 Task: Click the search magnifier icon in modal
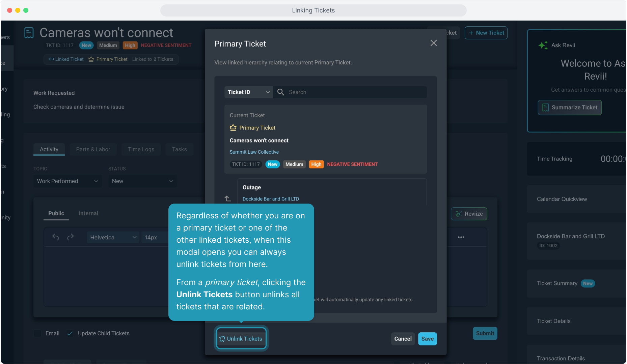coord(280,92)
